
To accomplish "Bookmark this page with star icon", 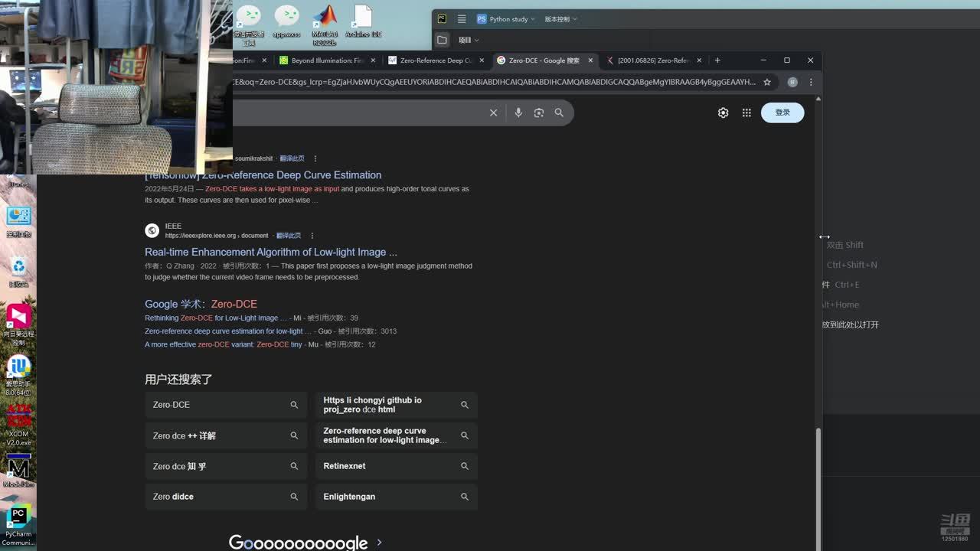I will click(x=767, y=82).
